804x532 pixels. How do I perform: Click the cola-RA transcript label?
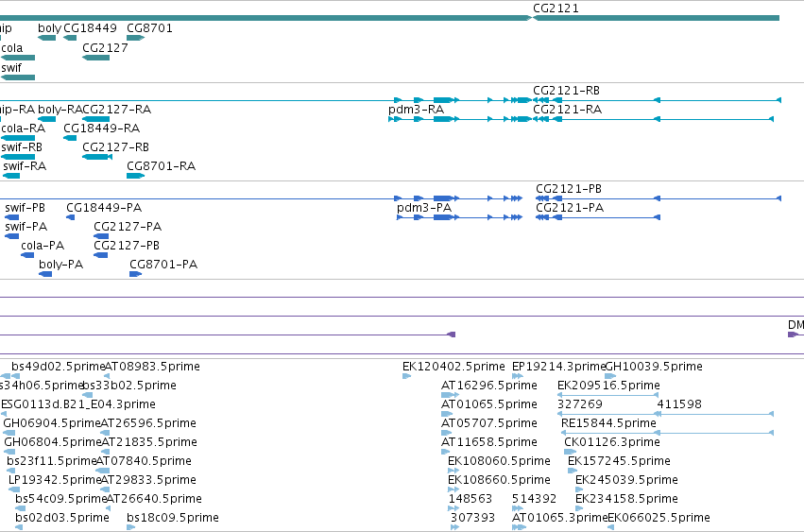[24, 129]
